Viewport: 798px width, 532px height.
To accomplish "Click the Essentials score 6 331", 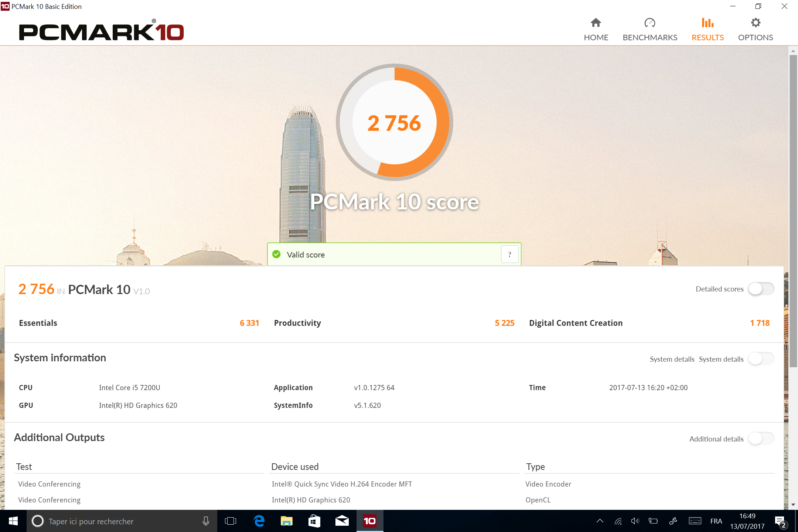I will point(249,323).
